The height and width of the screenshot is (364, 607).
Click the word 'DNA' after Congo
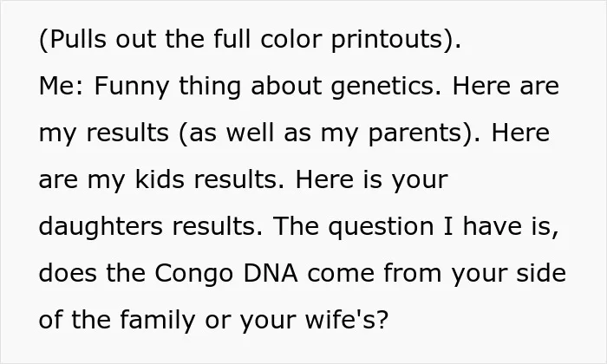pos(271,273)
